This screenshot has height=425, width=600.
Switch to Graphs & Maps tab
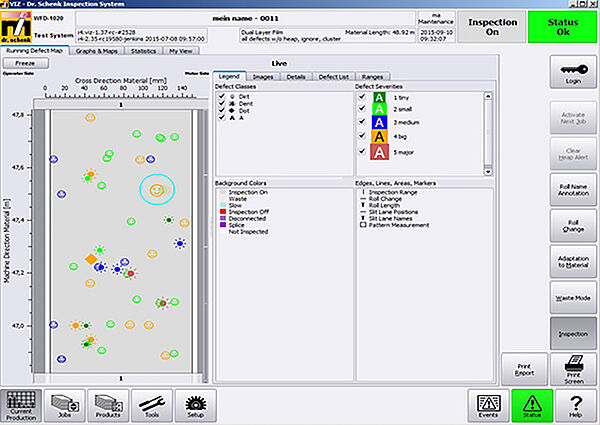point(97,51)
